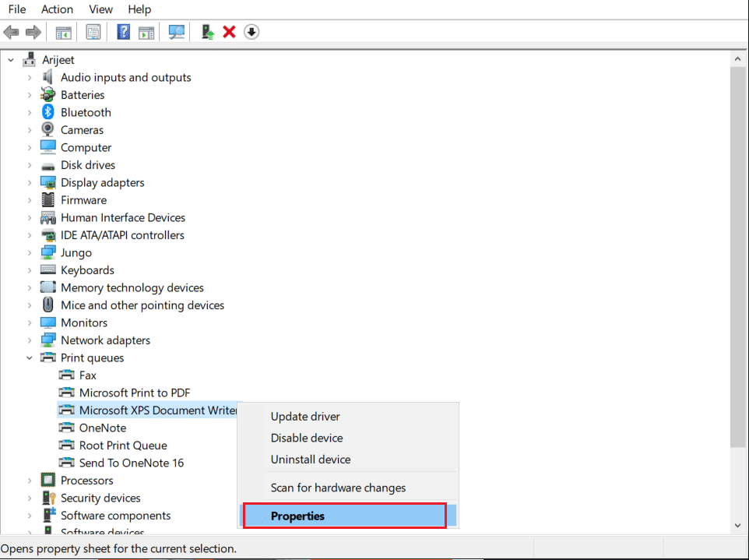Click the Cameras webcam icon
Viewport: 749px width, 560px height.
tap(47, 129)
